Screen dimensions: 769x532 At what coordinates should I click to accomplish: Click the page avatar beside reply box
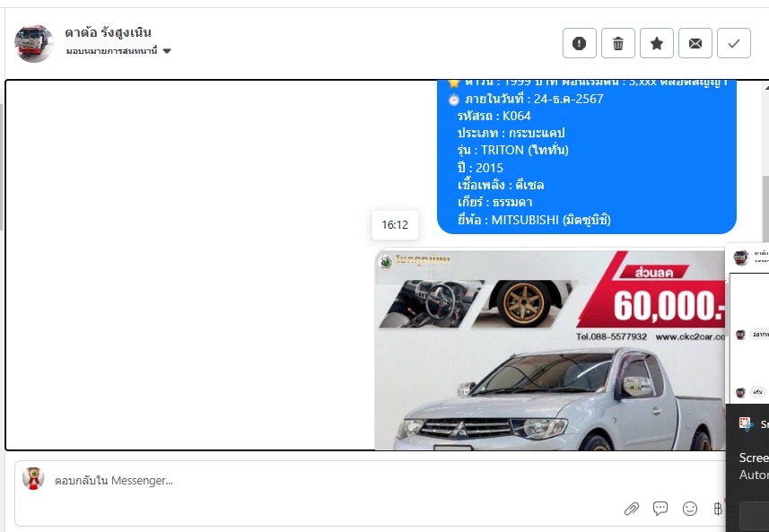tap(33, 478)
